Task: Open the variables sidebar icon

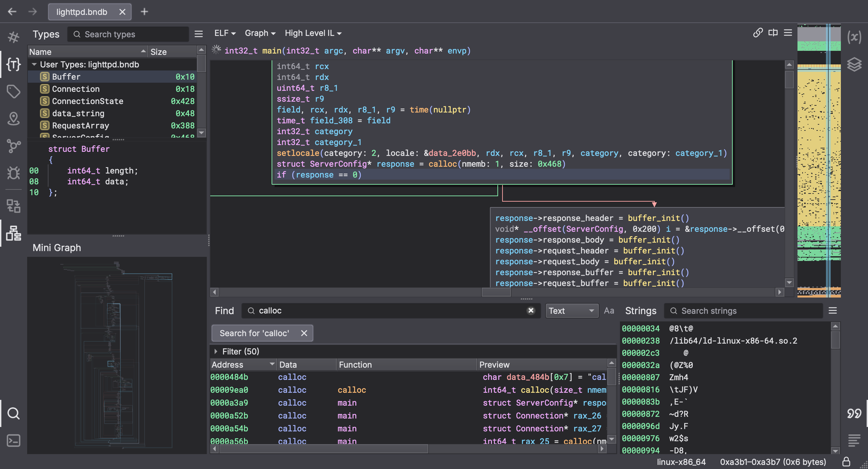Action: (854, 37)
